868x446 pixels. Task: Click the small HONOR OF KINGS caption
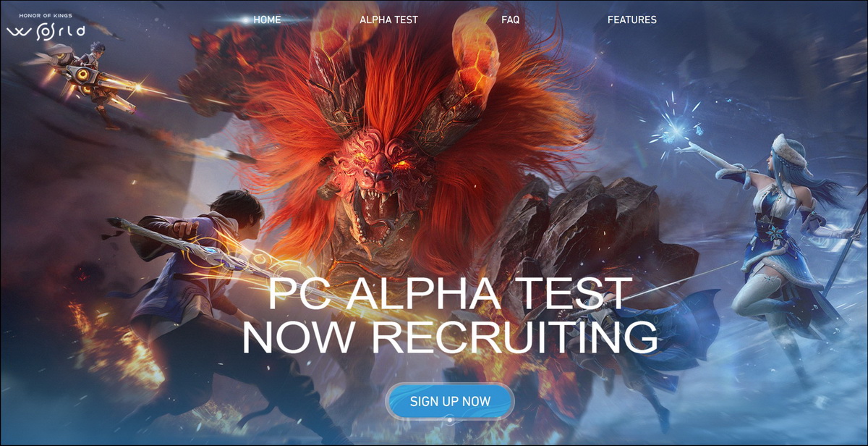point(46,15)
